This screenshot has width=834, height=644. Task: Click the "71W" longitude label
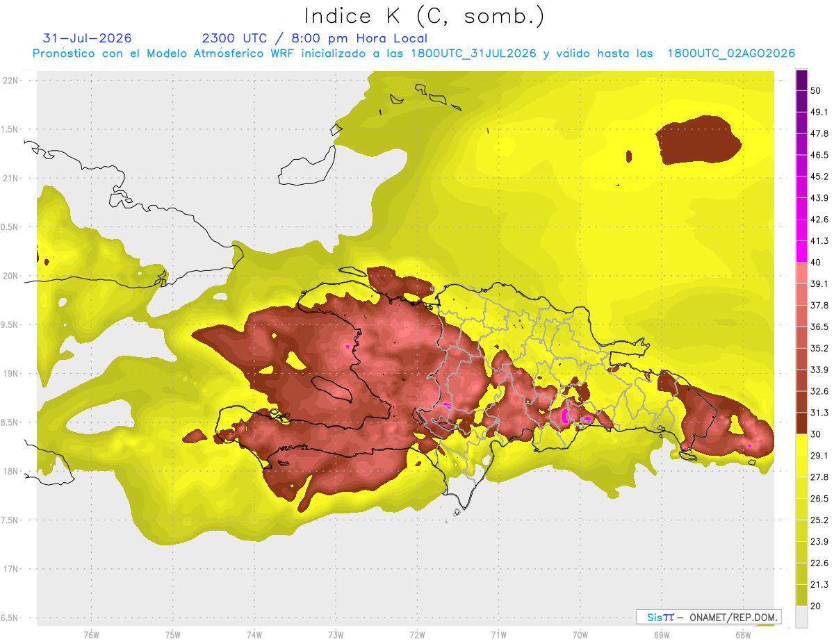click(x=498, y=634)
